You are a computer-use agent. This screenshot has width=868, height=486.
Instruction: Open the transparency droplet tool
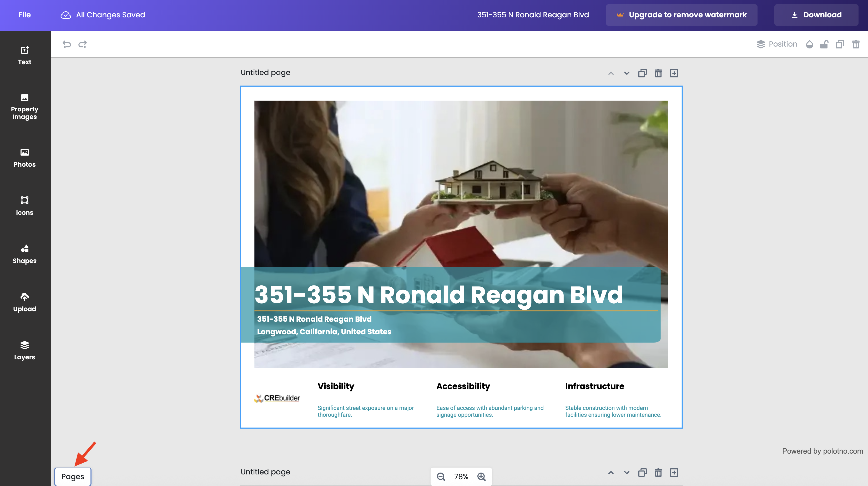[x=809, y=44]
